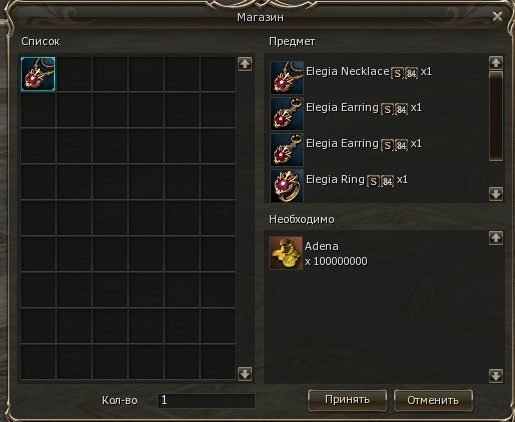Viewport: 515px width, 422px height.
Task: Click the Отменить button
Action: (433, 400)
